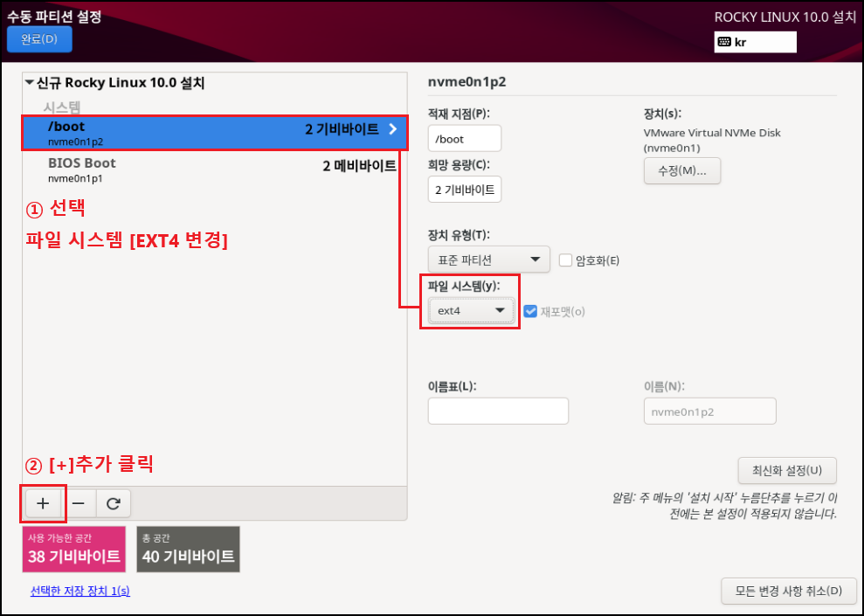
Task: Click the minus icon to remove the partition
Action: 79,503
